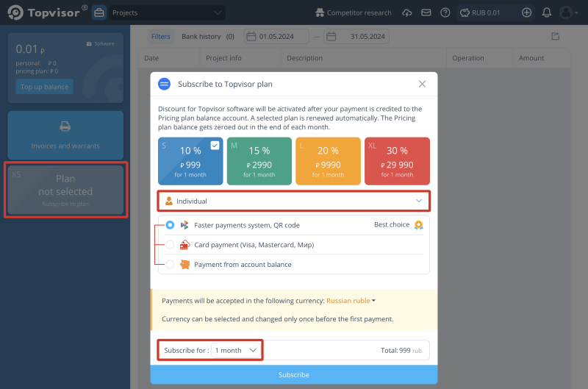
Task: Click the Faster payments system, QR code label
Action: 247,225
